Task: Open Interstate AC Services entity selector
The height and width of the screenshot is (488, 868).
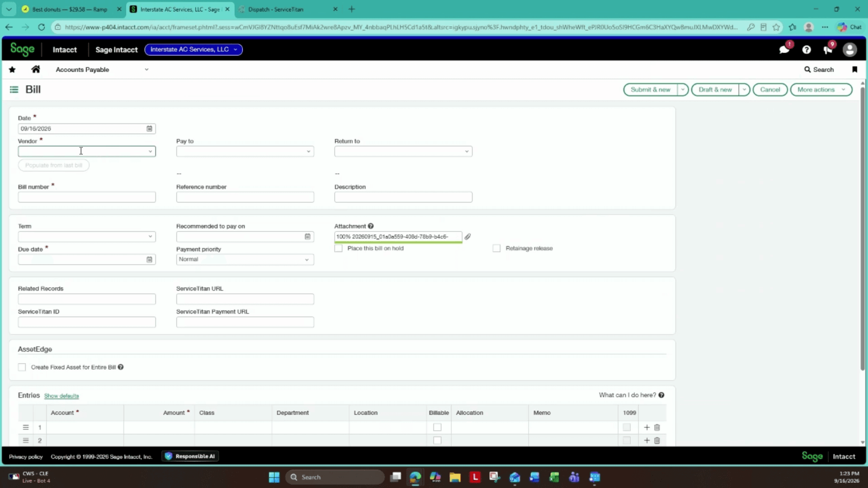Action: (x=193, y=50)
